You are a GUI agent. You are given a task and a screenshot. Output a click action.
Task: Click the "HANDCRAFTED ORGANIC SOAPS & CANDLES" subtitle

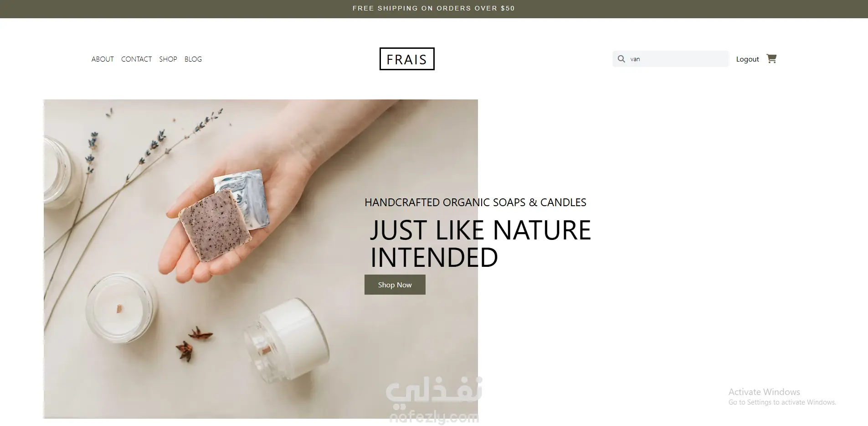pos(475,203)
